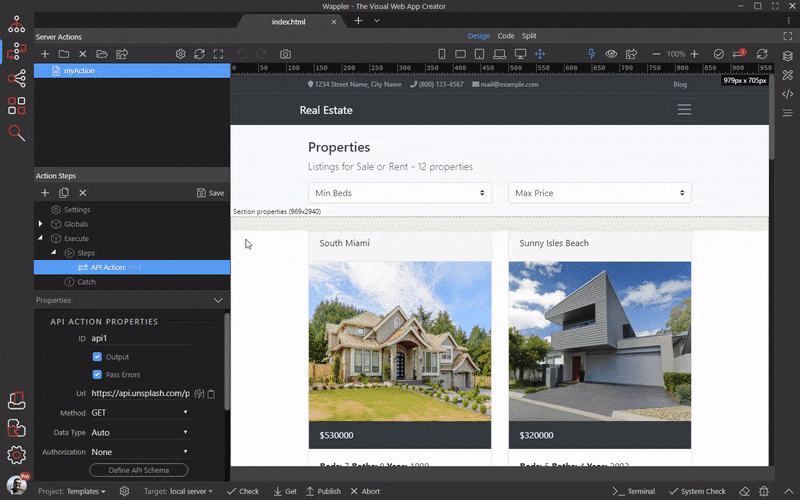This screenshot has width=800, height=500.
Task: Click the Url input field
Action: pyautogui.click(x=139, y=394)
